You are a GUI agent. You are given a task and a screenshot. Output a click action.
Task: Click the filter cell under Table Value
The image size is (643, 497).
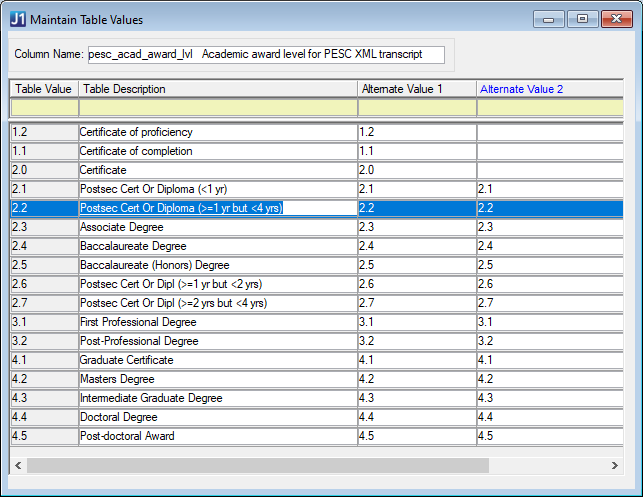pos(43,107)
